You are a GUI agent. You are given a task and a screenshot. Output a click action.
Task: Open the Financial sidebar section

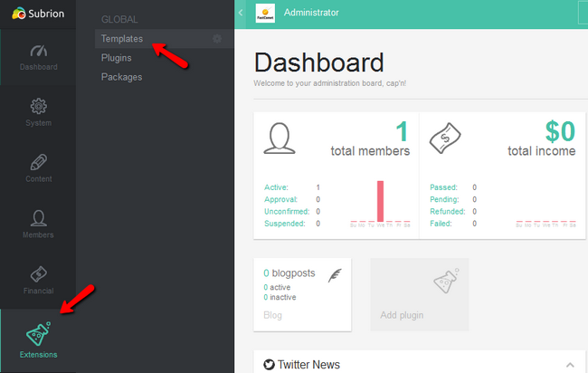(x=38, y=280)
